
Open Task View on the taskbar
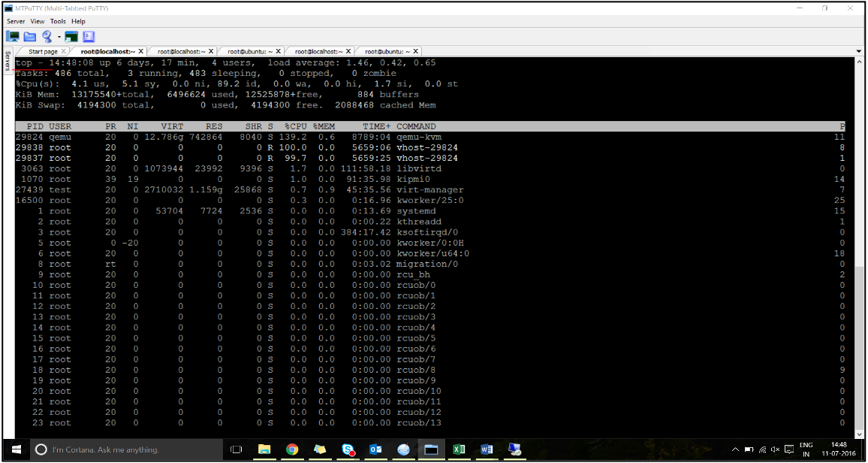(x=237, y=449)
